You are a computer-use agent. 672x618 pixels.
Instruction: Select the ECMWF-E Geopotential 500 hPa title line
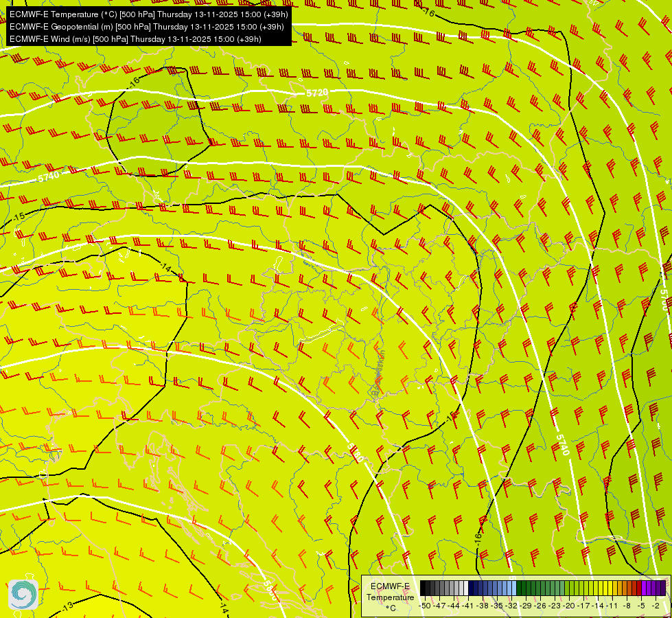[147, 27]
